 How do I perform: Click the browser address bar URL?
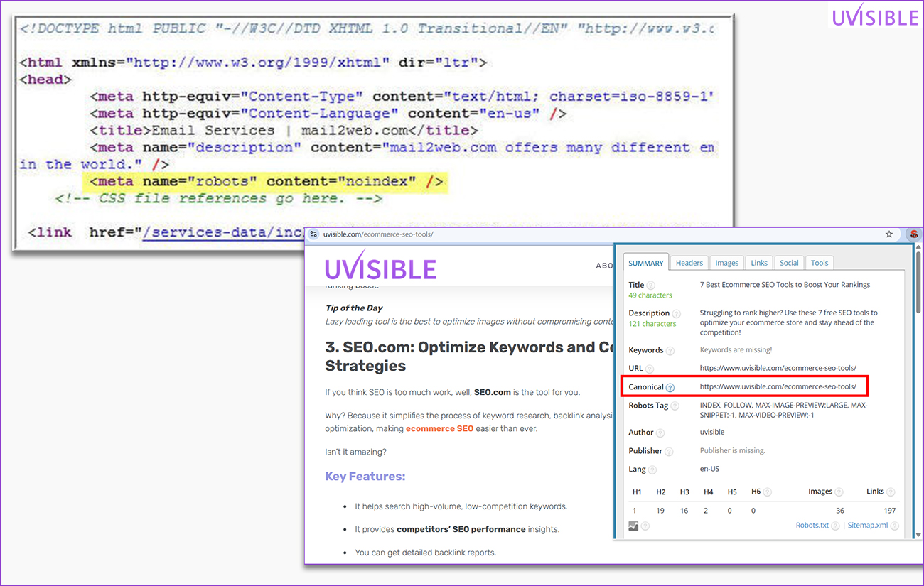(378, 234)
